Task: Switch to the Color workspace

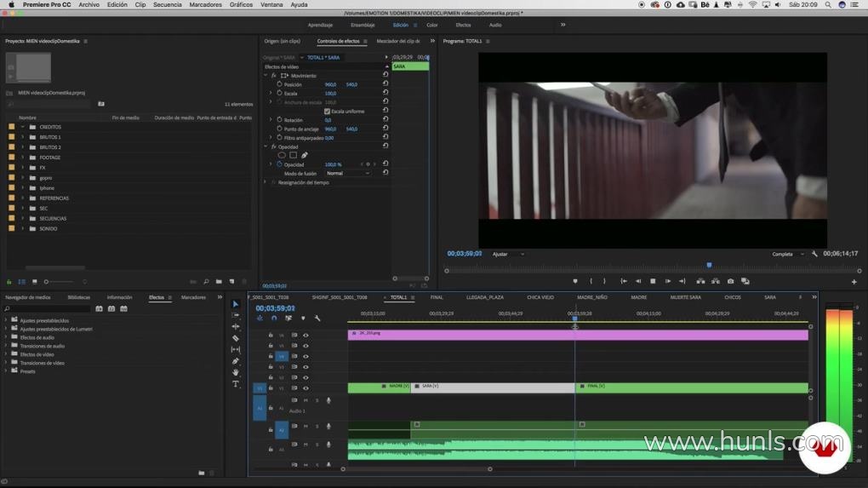Action: pos(432,25)
